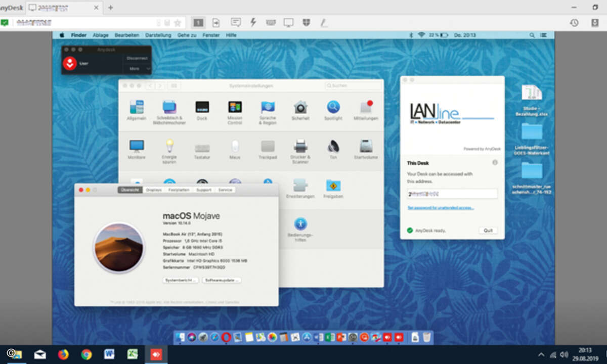
Task: Click the AnyDesk download icon at top right
Action: tap(595, 23)
